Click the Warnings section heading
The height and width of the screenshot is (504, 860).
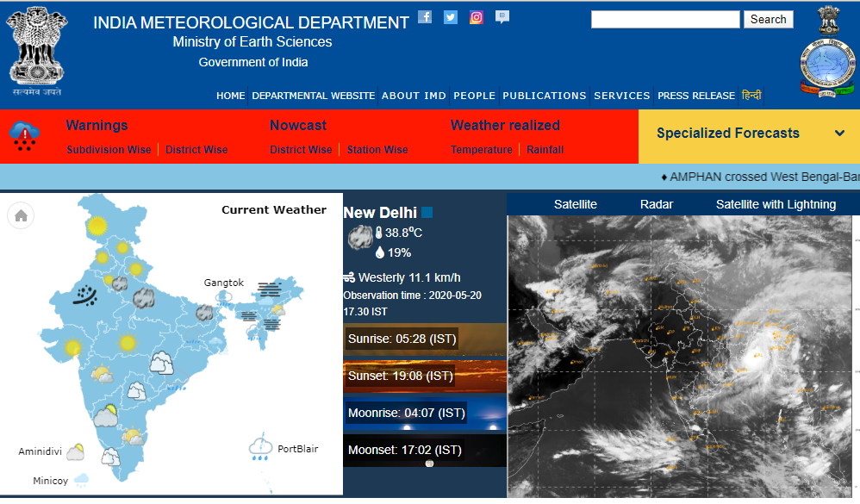(97, 125)
